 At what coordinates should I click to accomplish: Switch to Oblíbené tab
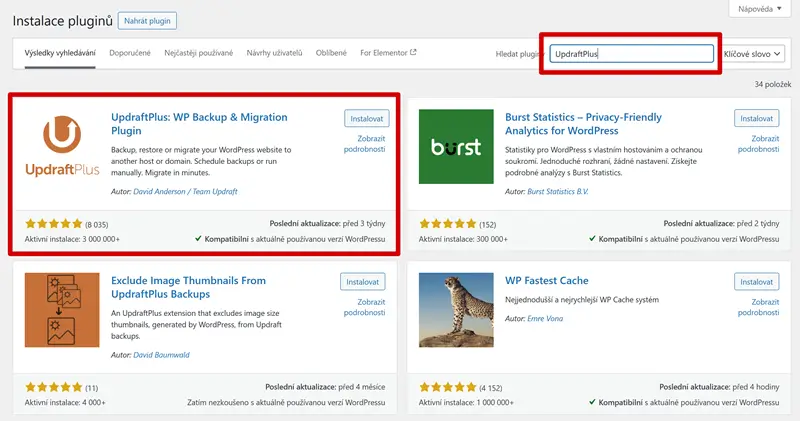pos(331,53)
